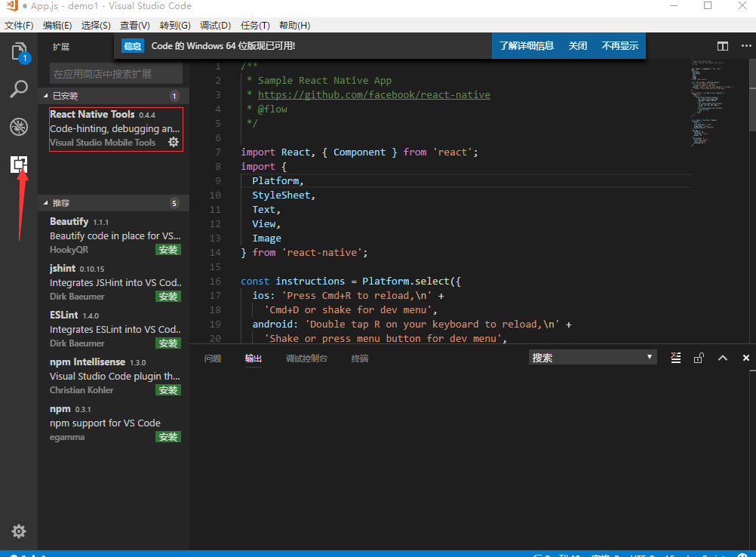Screen dimensions: 756x557
Task: Switch to the 输出 panel tab
Action: coord(253,359)
